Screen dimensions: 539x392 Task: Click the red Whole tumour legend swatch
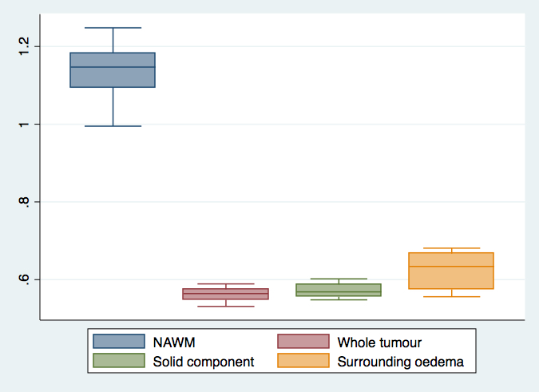coord(303,342)
